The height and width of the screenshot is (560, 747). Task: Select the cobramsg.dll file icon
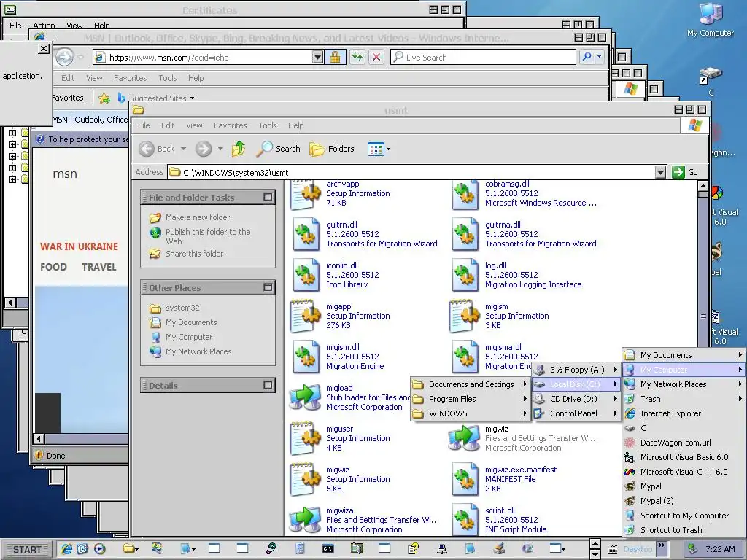click(465, 194)
